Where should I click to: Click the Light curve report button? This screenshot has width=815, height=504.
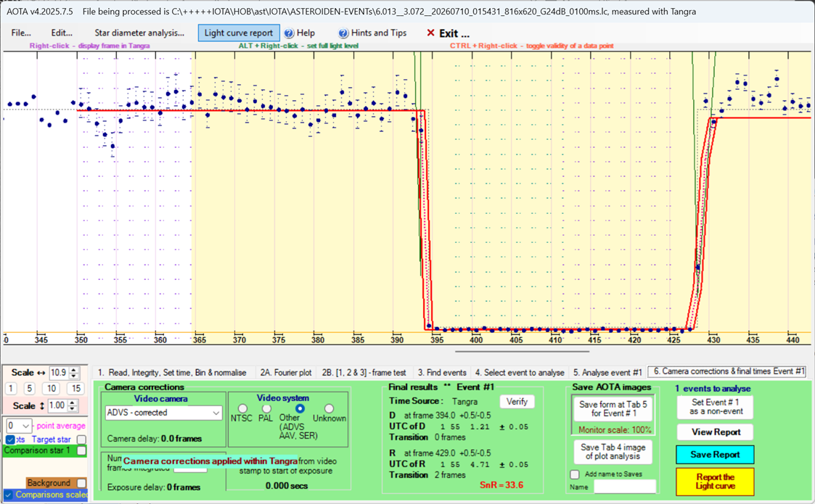coord(239,33)
